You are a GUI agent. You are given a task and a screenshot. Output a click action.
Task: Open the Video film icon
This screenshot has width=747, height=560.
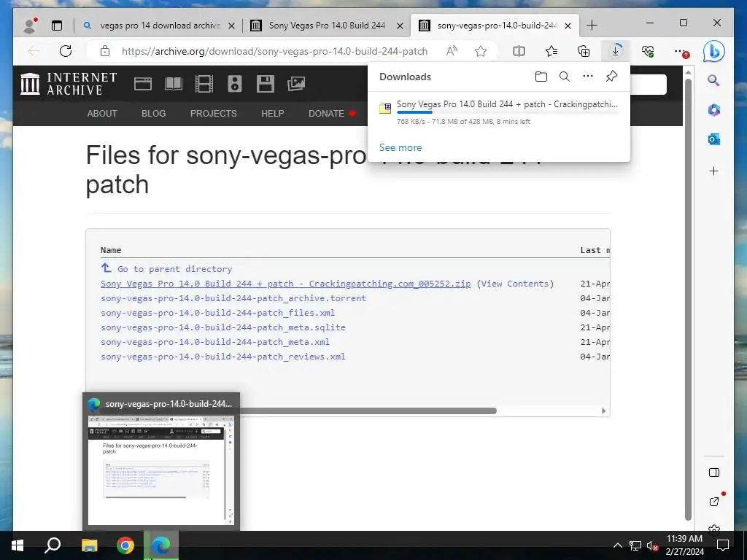[204, 84]
